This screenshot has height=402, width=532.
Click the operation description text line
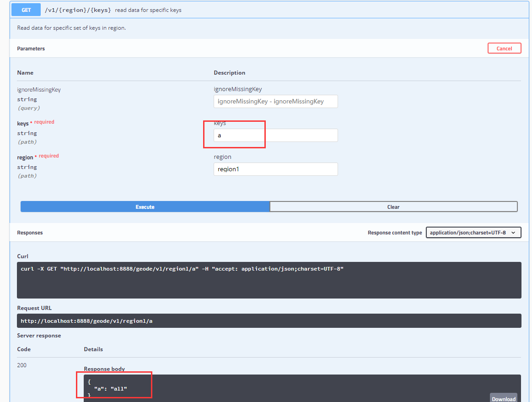point(71,28)
